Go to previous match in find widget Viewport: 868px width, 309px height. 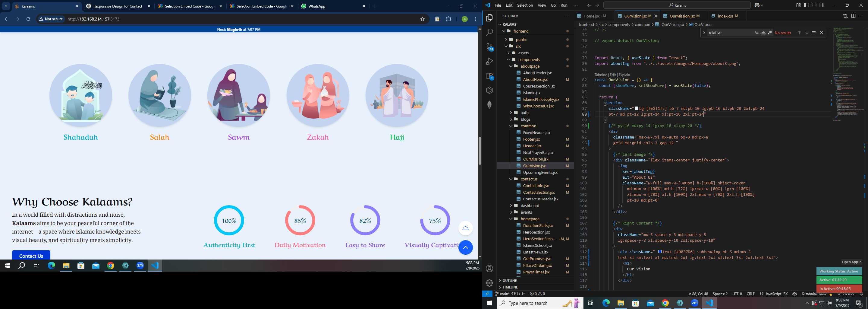[x=799, y=33]
